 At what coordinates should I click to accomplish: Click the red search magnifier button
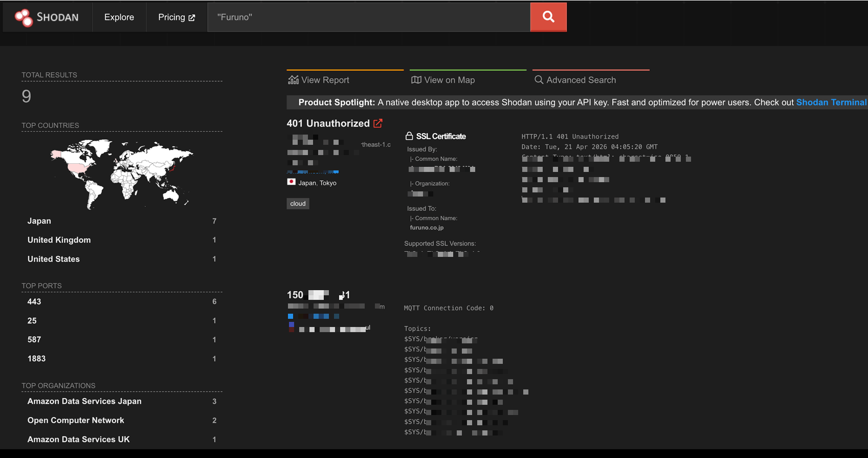pos(548,17)
